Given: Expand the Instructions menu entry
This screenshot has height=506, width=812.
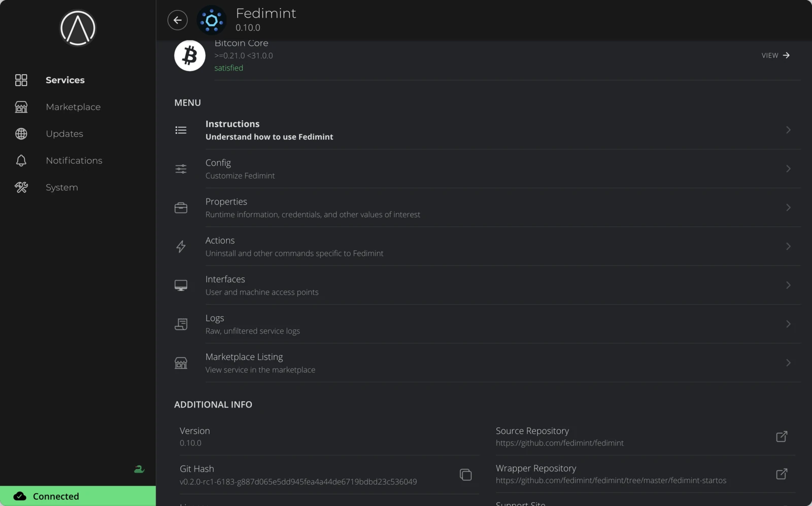Looking at the screenshot, I should click(788, 130).
